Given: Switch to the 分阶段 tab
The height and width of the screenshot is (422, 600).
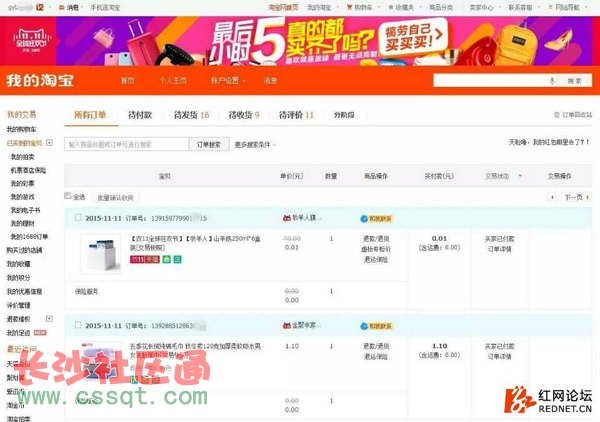Looking at the screenshot, I should click(x=344, y=115).
